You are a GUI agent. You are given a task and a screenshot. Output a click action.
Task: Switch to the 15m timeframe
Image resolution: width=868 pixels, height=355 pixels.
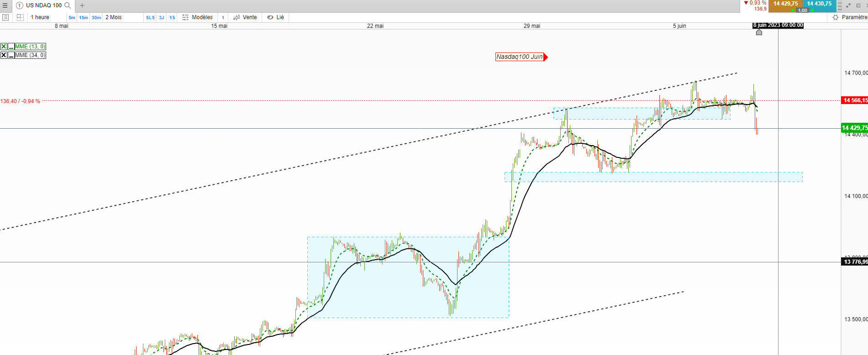84,18
